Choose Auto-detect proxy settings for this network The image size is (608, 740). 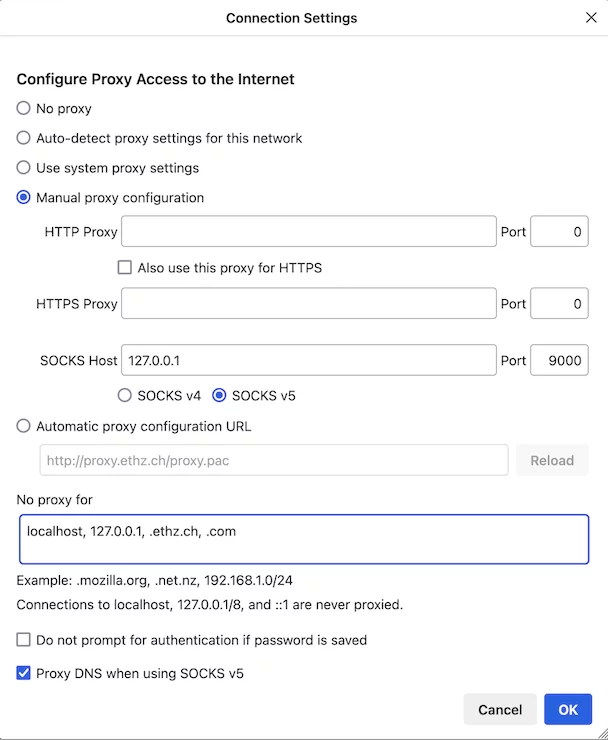pyautogui.click(x=24, y=138)
